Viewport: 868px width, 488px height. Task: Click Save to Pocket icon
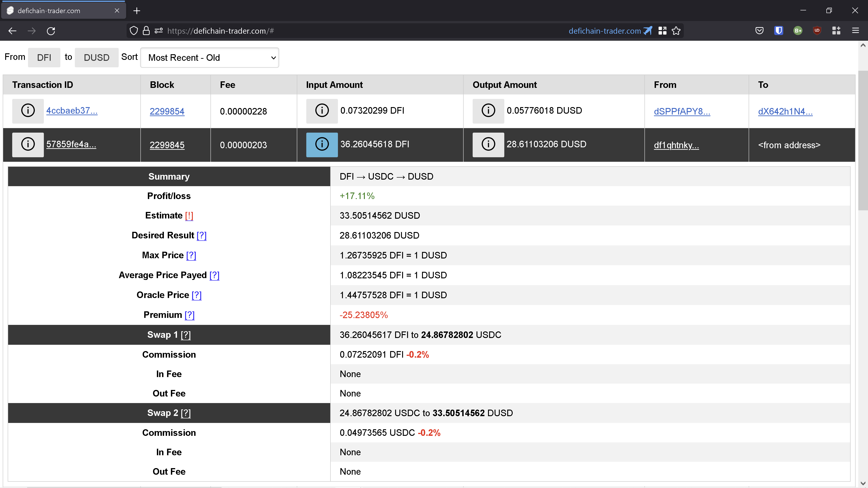coord(759,31)
